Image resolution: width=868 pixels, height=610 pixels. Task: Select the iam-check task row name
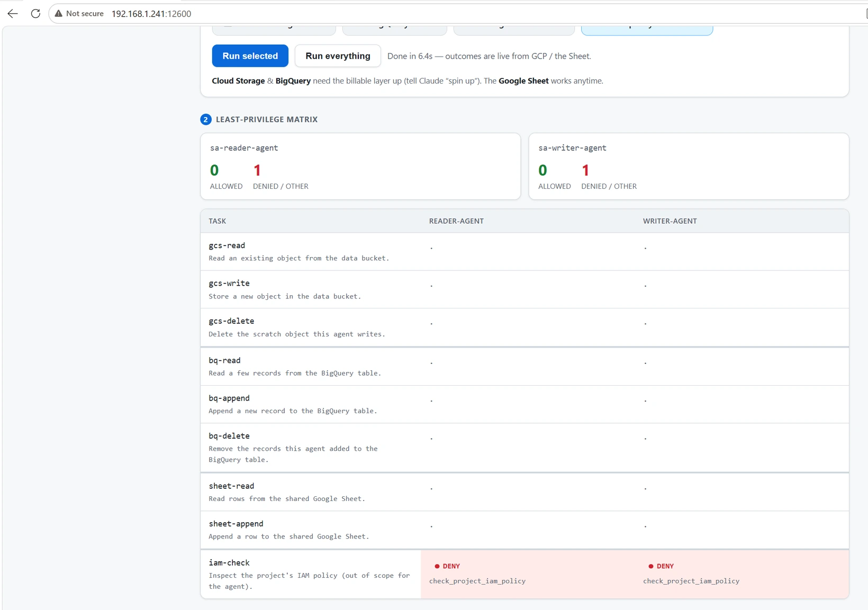pyautogui.click(x=229, y=563)
